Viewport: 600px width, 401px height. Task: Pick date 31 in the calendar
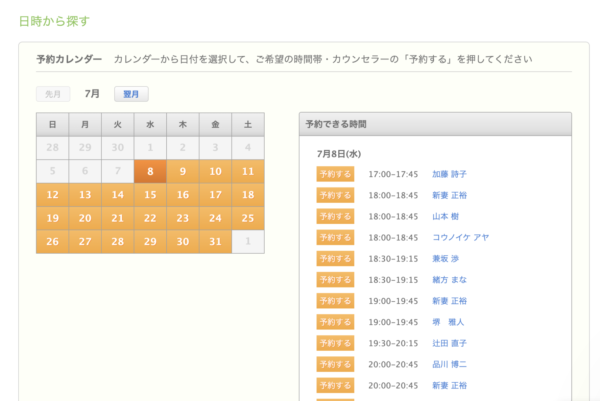[215, 241]
